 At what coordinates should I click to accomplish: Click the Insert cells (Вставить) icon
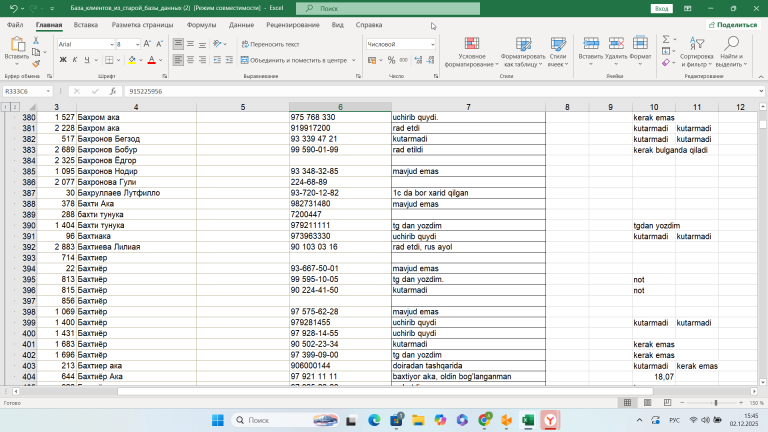coord(591,43)
